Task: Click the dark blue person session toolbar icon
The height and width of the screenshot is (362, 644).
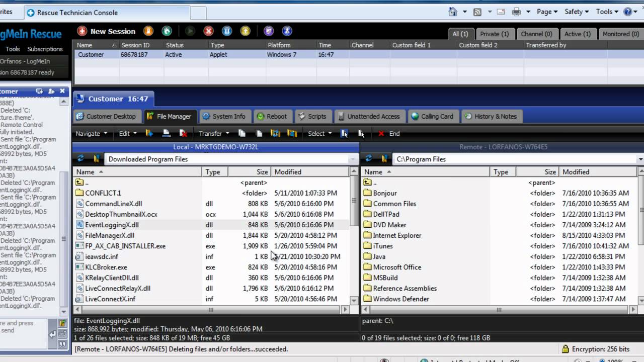Action: click(287, 31)
